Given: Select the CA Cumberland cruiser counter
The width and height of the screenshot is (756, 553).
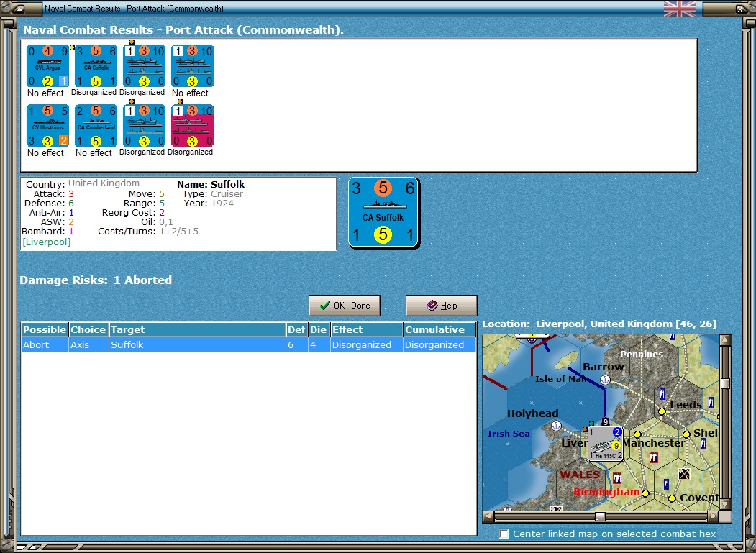Looking at the screenshot, I should click(96, 125).
